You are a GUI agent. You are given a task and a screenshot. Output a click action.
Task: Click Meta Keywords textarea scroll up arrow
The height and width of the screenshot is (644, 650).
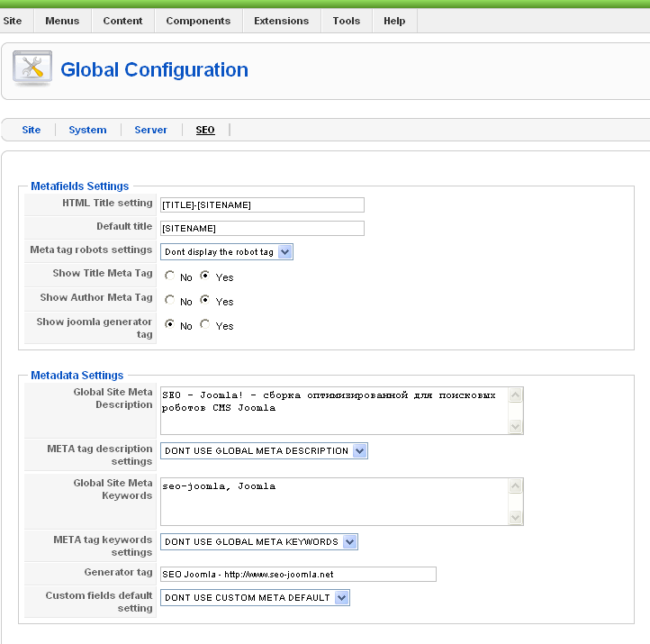click(515, 485)
